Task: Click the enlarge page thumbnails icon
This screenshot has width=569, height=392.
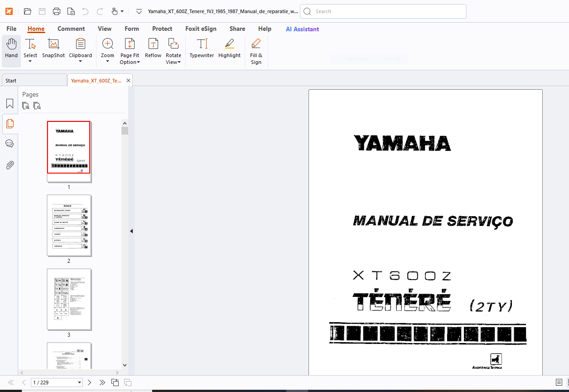Action: coord(26,106)
